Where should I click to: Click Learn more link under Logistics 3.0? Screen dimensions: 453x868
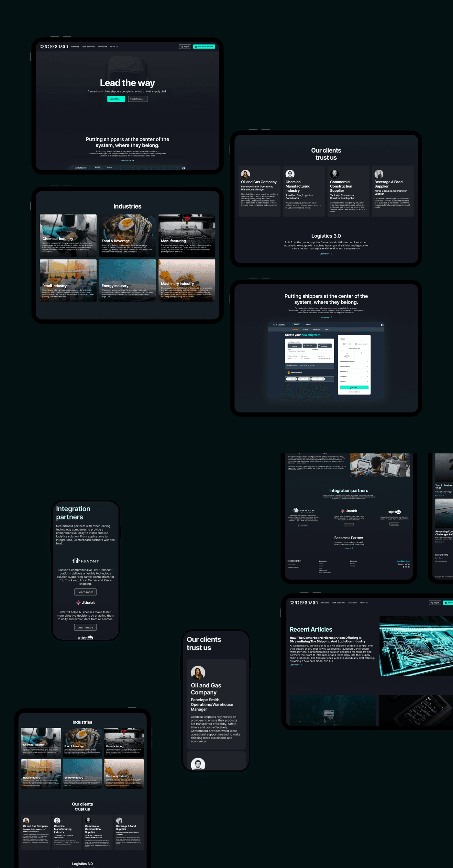coord(326,254)
